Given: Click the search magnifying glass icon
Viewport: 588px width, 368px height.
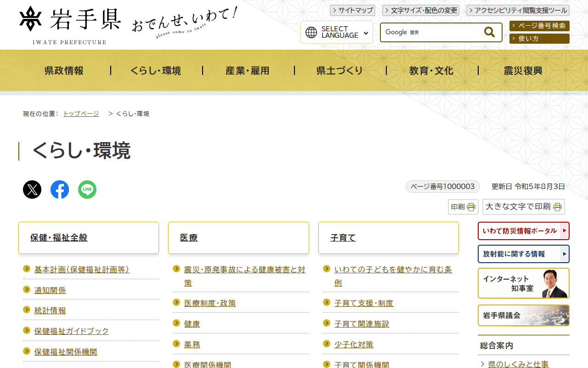Looking at the screenshot, I should coord(489,32).
